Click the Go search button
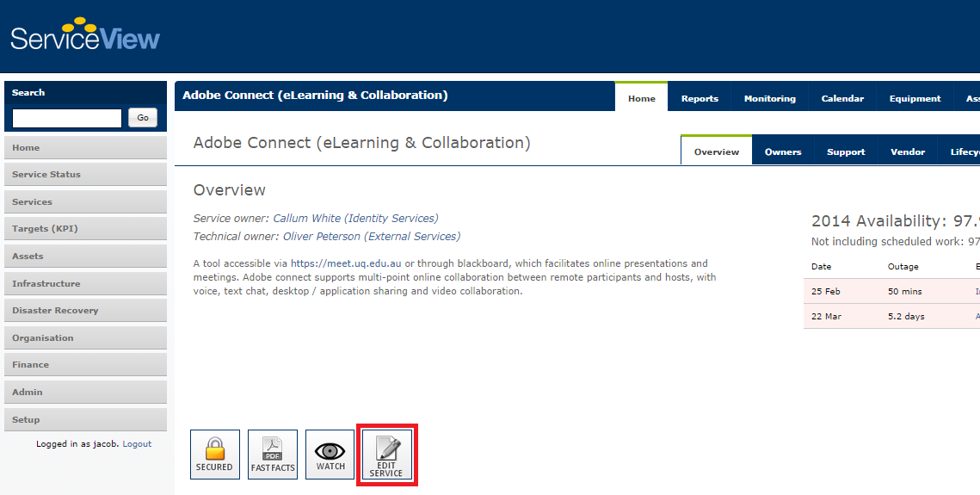Image resolution: width=980 pixels, height=495 pixels. [x=143, y=117]
